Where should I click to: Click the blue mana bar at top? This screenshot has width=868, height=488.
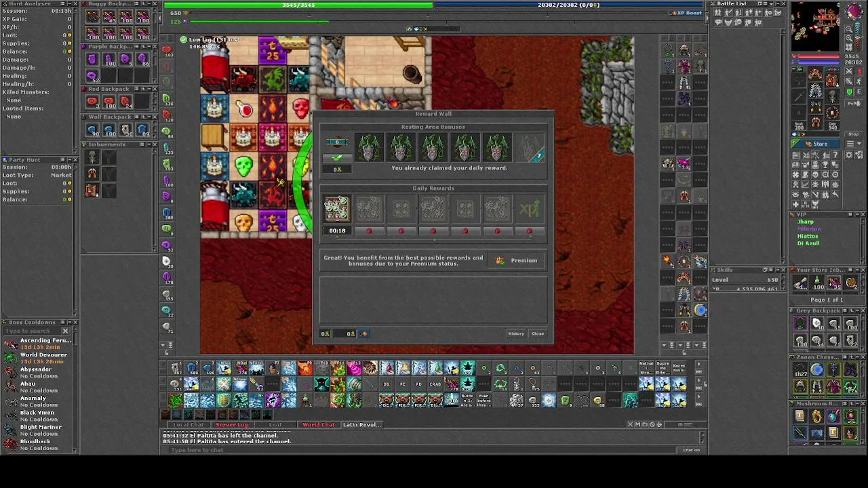[x=568, y=5]
